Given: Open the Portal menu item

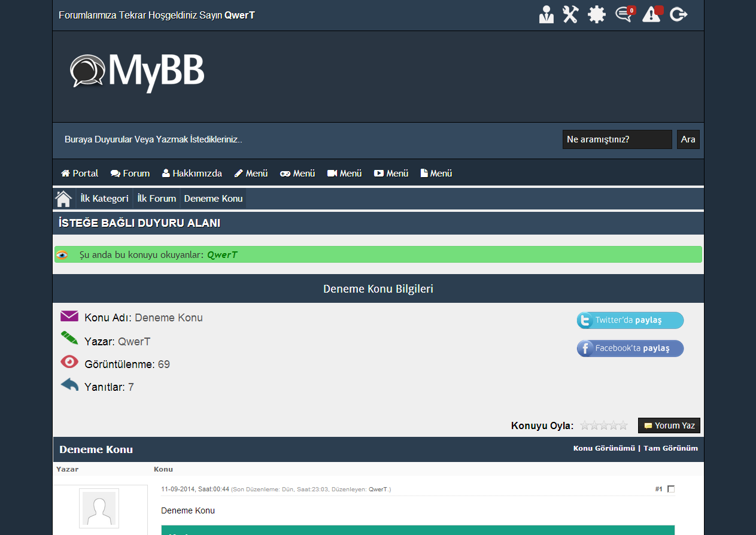Looking at the screenshot, I should [x=80, y=174].
